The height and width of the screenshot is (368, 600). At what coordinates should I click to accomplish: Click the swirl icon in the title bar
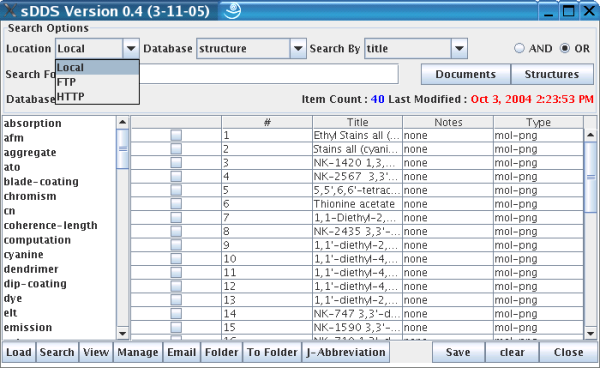[x=232, y=10]
